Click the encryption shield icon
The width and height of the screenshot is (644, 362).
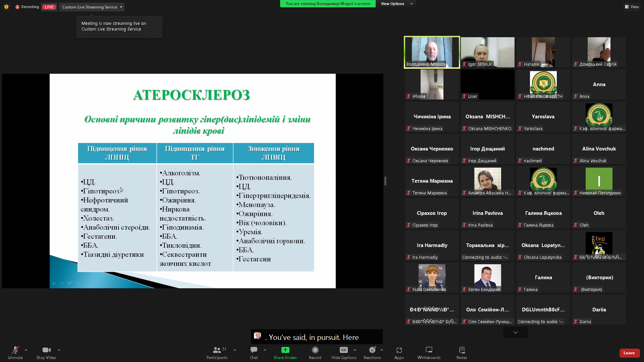click(x=6, y=7)
